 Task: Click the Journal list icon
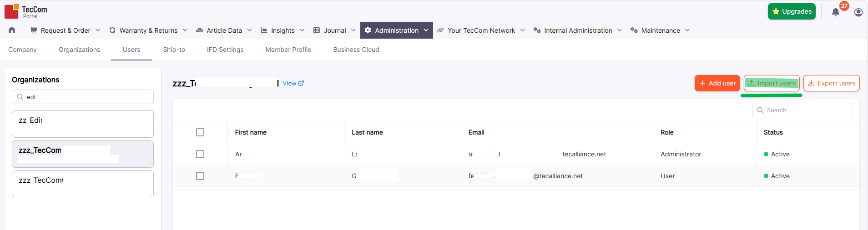click(317, 30)
